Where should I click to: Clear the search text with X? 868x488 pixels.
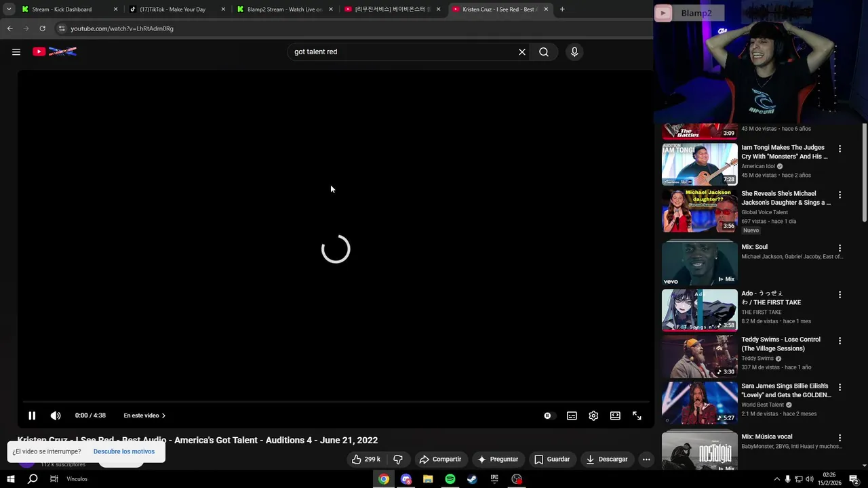(522, 52)
